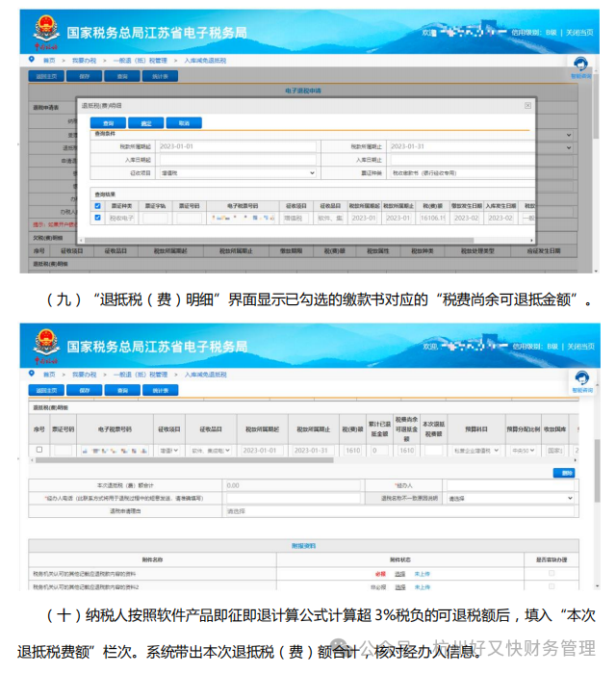This screenshot has width=616, height=674.
Task: Click 关闭当页 link in lower screenshot header
Action: pyautogui.click(x=580, y=346)
